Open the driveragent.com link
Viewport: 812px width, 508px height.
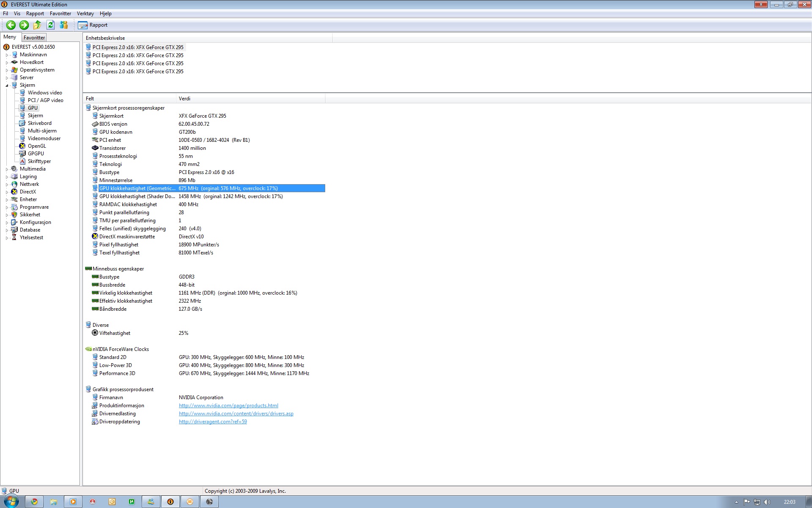[x=213, y=422]
